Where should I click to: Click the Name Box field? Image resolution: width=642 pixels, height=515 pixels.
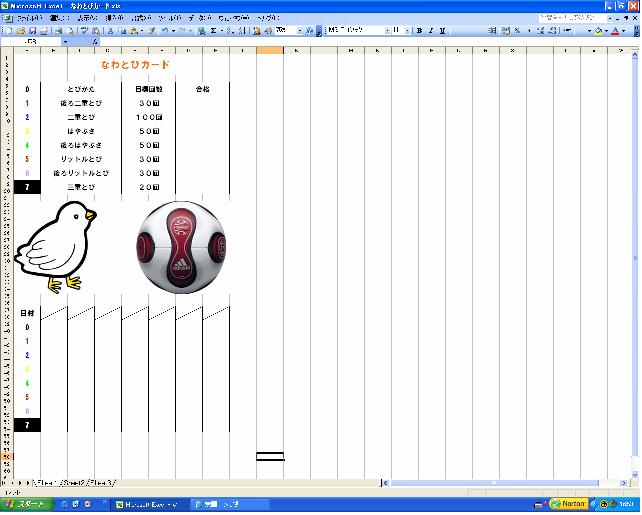(31, 42)
